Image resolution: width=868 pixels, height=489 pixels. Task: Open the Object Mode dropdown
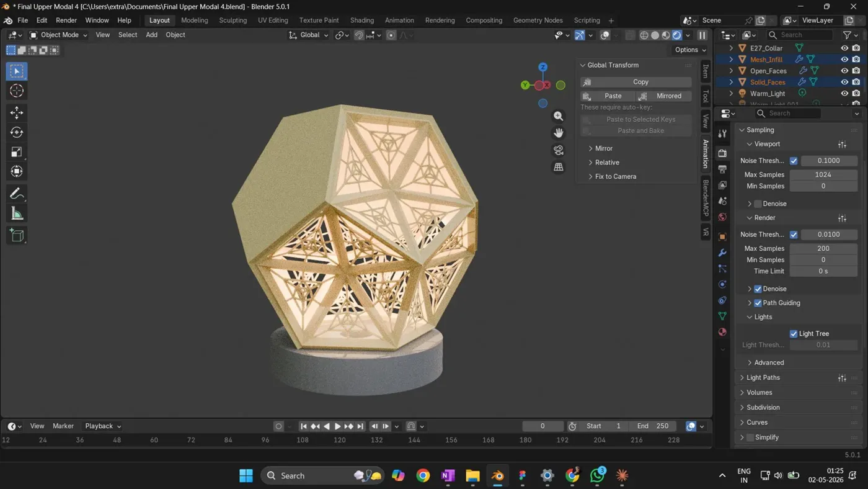tap(58, 35)
